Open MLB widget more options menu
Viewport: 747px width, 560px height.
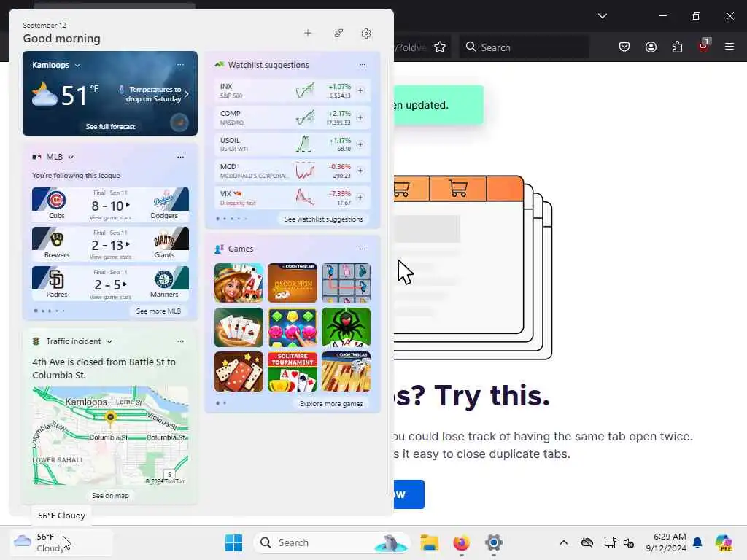[181, 157]
